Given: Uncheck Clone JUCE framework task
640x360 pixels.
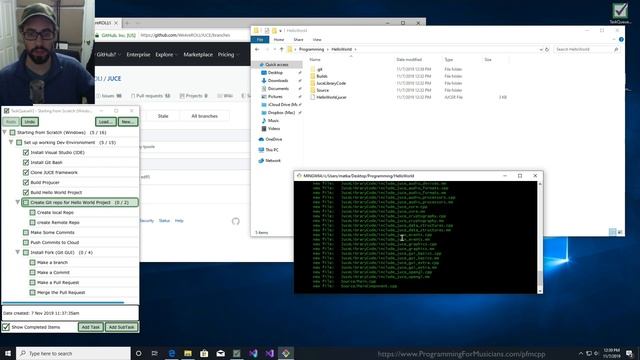Looking at the screenshot, I should 26,172.
